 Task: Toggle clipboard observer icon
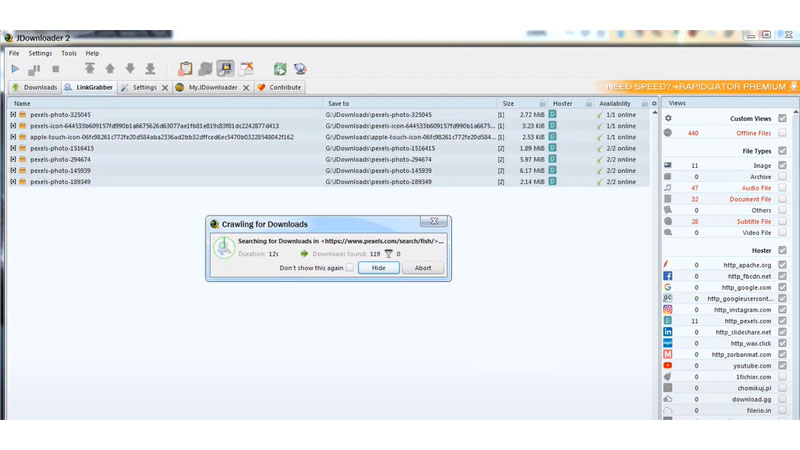tap(185, 68)
